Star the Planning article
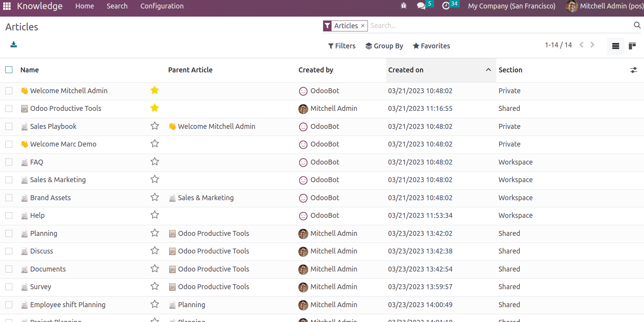The width and height of the screenshot is (644, 322). pyautogui.click(x=154, y=233)
